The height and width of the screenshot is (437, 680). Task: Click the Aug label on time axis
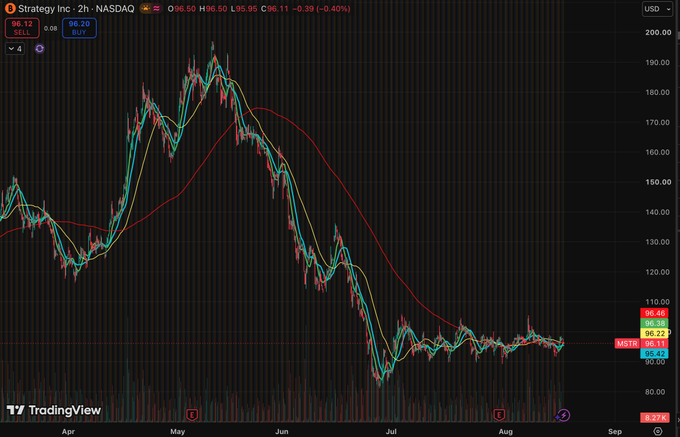505,431
